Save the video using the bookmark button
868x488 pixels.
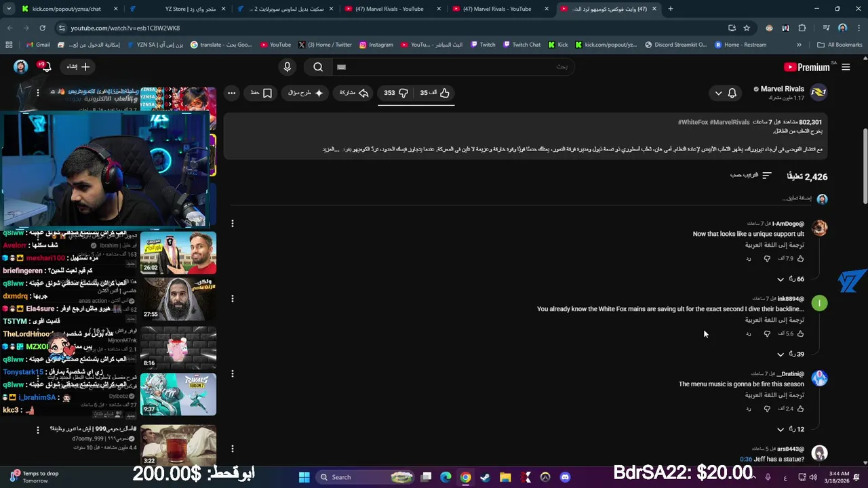pyautogui.click(x=261, y=93)
